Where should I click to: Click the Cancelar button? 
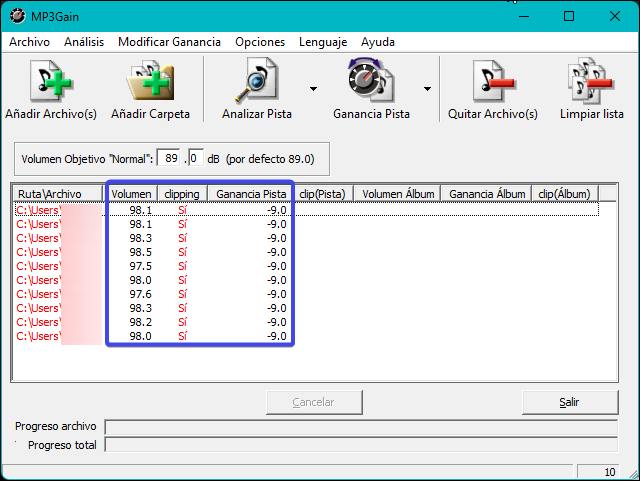click(x=314, y=402)
